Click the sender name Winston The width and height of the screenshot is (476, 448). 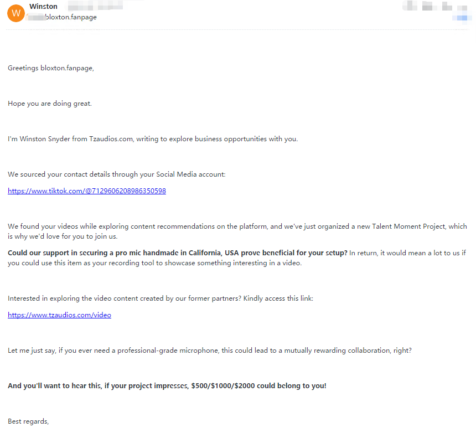pos(43,7)
